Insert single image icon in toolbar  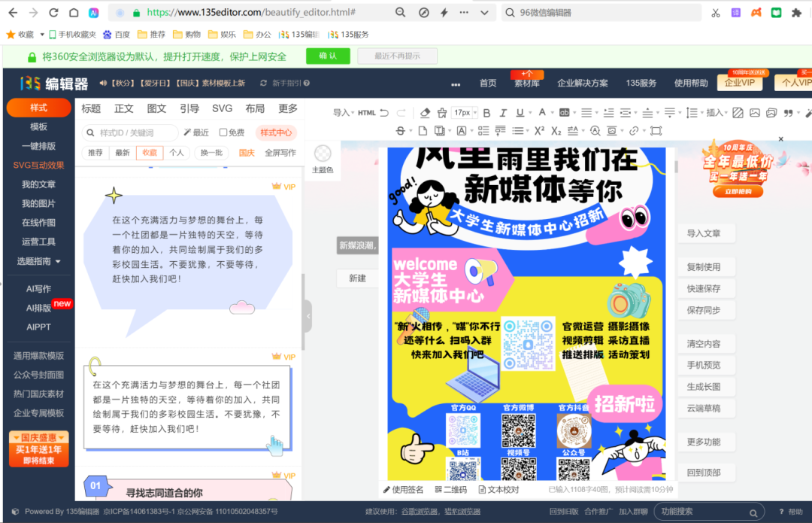755,112
